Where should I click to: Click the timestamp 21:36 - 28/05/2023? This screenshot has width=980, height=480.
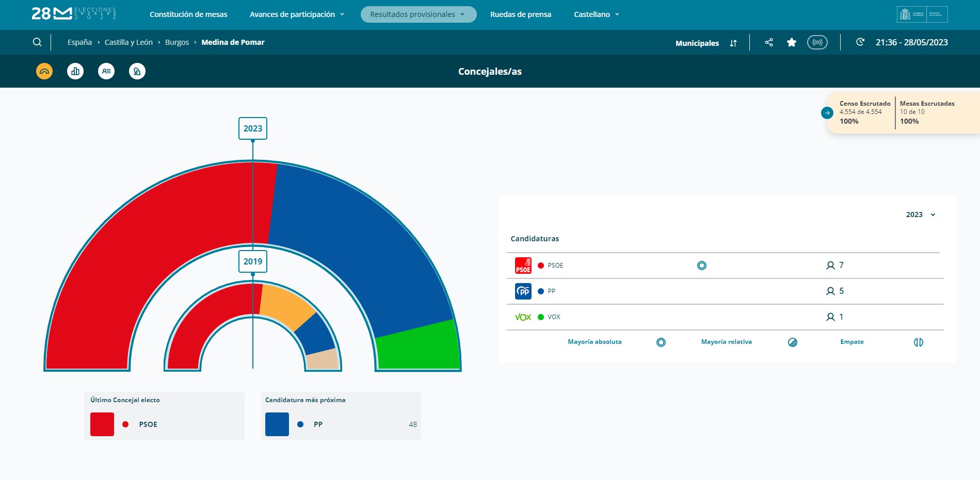(911, 42)
